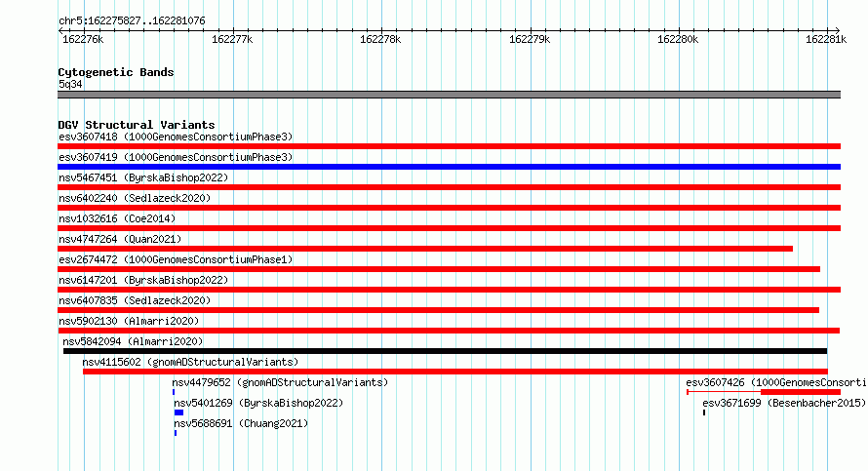The width and height of the screenshot is (868, 471).
Task: Click the 162280k ruler tick label
Action: click(x=678, y=39)
